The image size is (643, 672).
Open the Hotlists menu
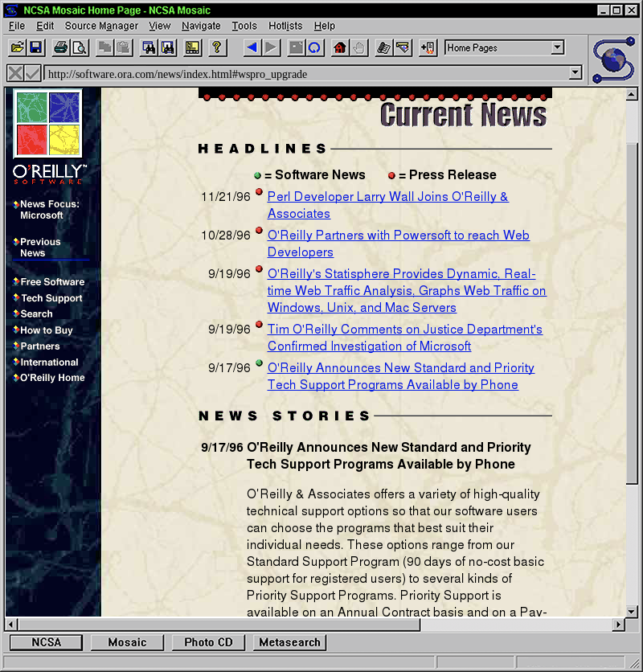point(285,26)
